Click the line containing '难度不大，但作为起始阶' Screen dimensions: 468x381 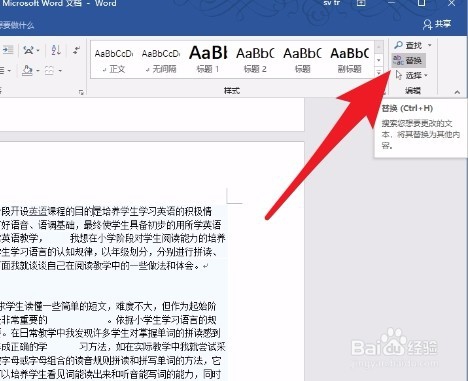point(108,306)
